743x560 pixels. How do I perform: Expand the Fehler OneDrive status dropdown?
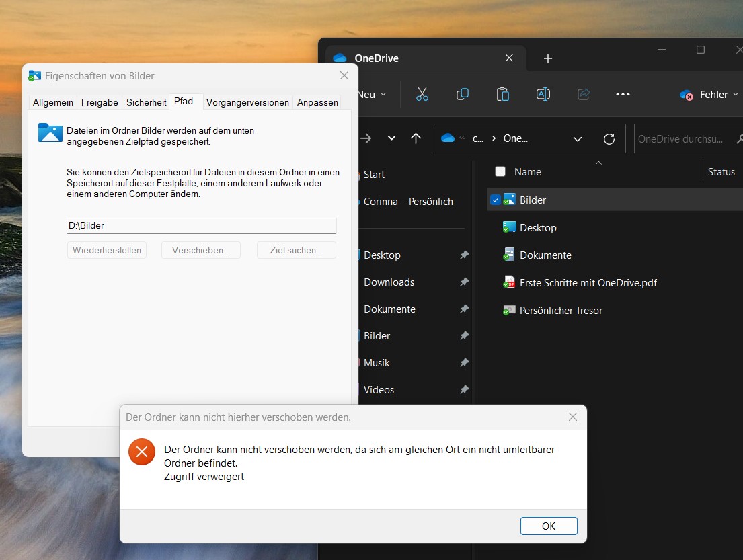pos(735,95)
